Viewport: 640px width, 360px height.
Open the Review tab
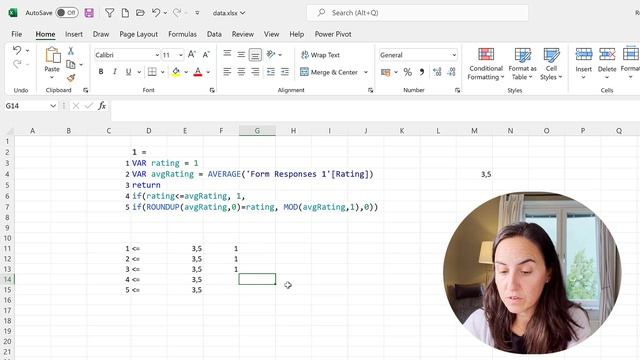click(243, 34)
